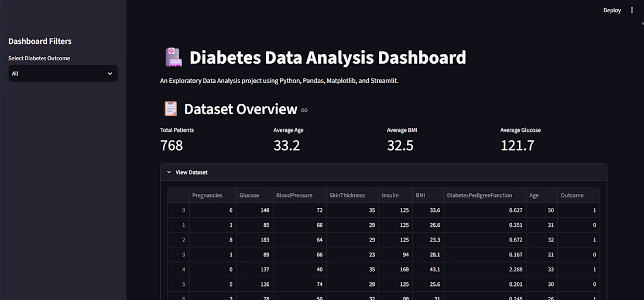Click the Average BMI value 32.5
The image size is (644, 300).
[x=400, y=145]
